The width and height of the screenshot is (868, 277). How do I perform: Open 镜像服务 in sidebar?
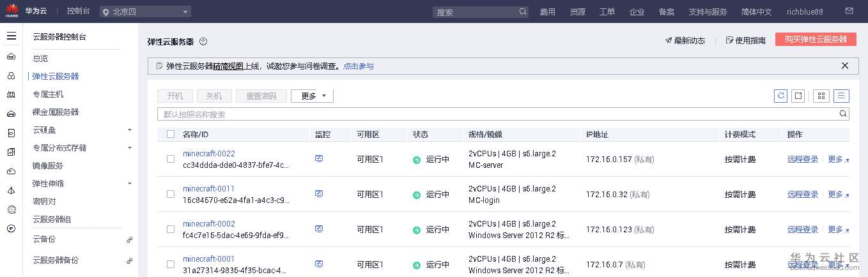(x=48, y=166)
